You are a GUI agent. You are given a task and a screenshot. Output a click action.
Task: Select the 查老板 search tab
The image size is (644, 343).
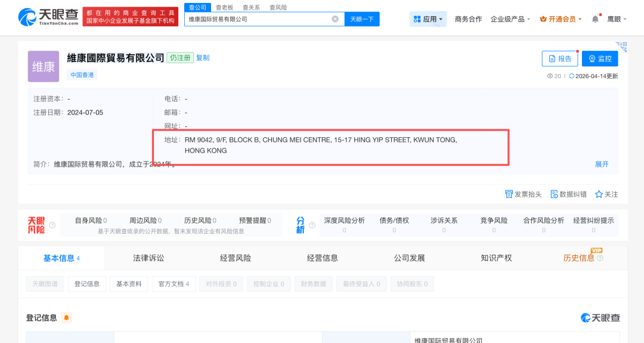[225, 8]
